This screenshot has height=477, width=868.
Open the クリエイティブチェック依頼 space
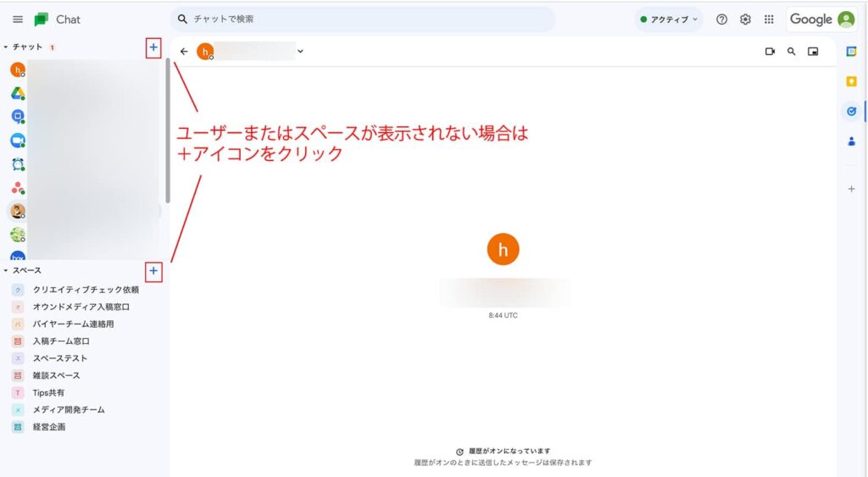85,290
